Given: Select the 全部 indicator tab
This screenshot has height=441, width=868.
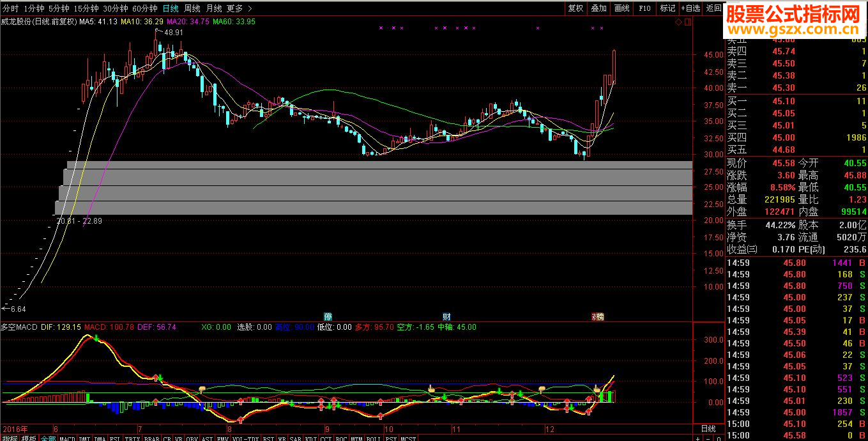Looking at the screenshot, I should (49, 437).
